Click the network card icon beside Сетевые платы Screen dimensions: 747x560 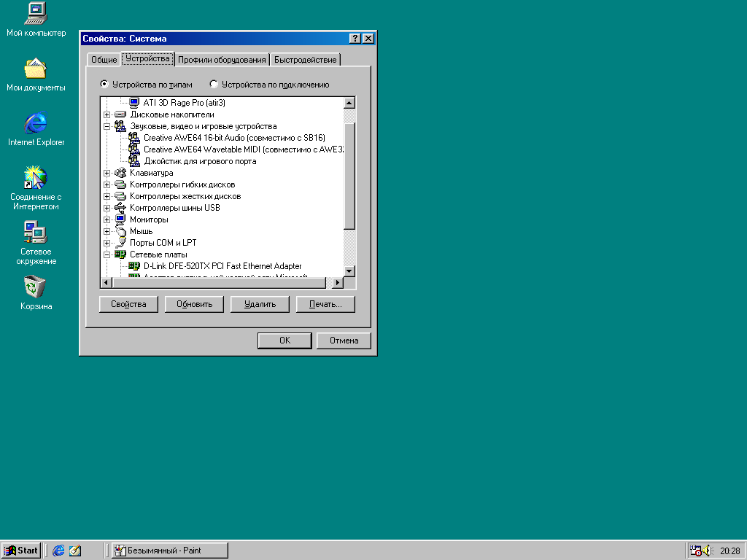pyautogui.click(x=120, y=254)
